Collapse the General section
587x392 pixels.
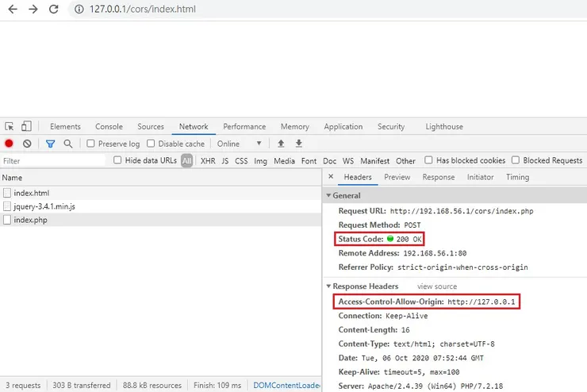click(x=328, y=195)
